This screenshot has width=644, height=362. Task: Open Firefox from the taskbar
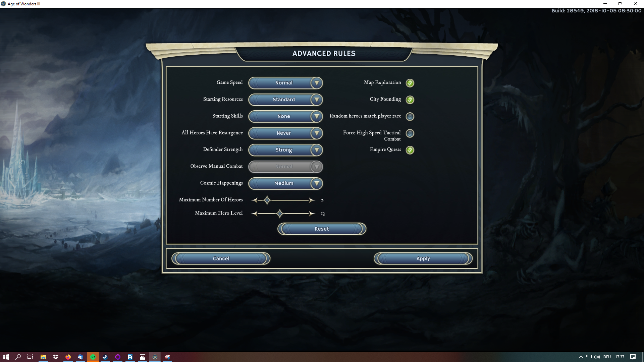[68, 357]
